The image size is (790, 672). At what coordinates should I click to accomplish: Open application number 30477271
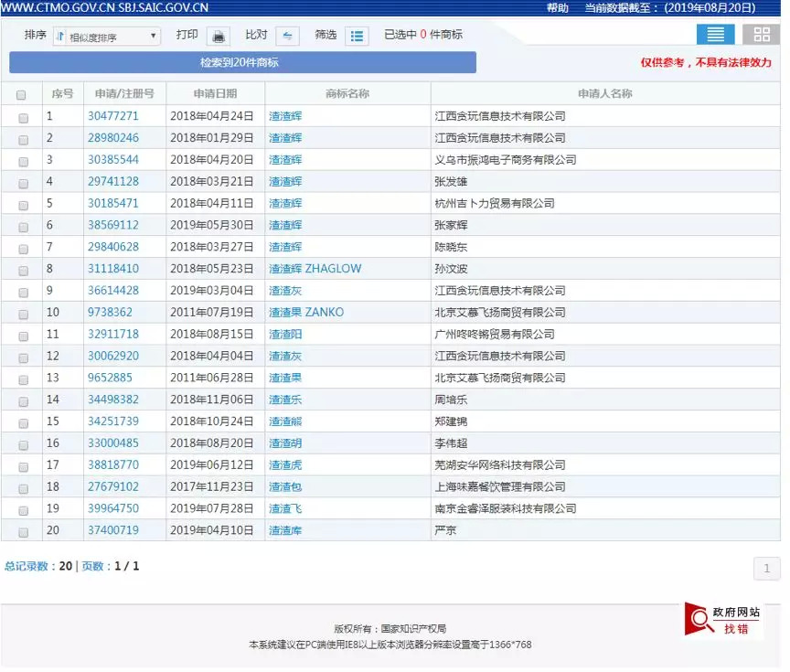[x=113, y=116]
